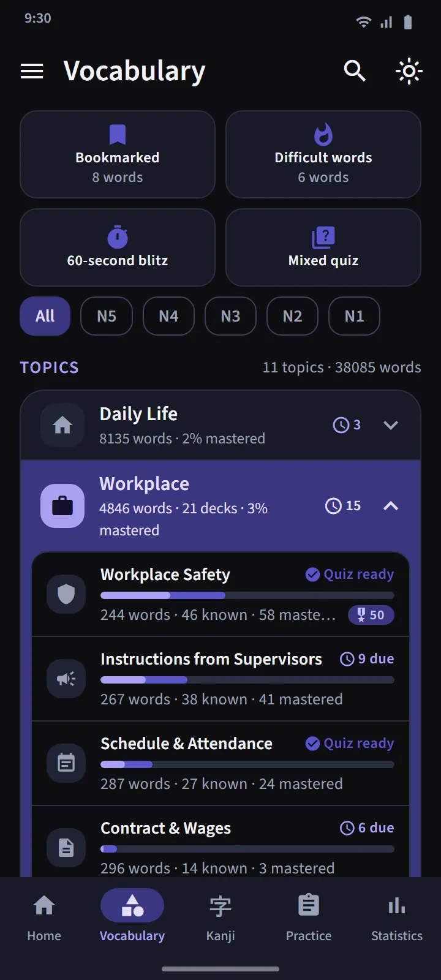
Task: Tap the Wi-Fi status bar icon
Action: point(363,23)
